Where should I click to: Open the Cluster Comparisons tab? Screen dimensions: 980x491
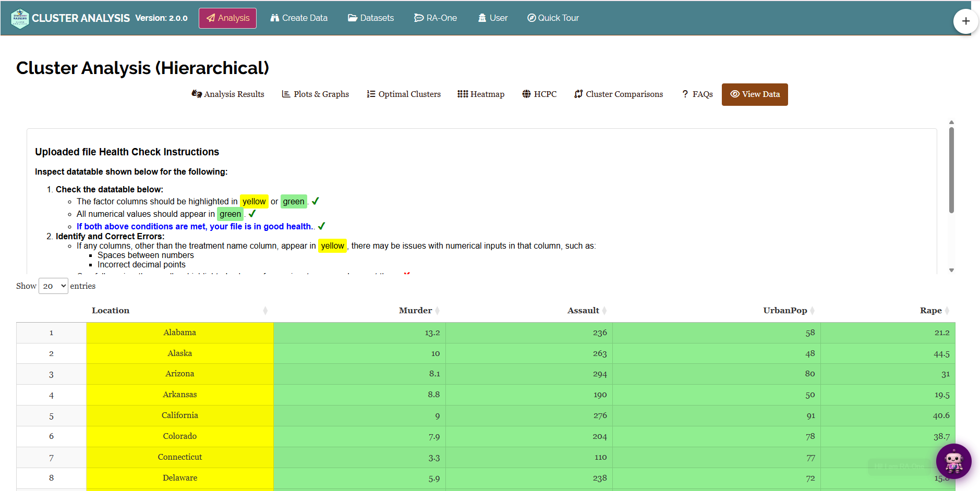tap(619, 94)
